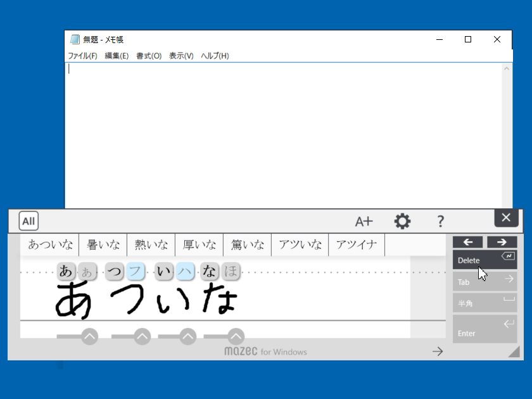Open mazec help question mark

[x=440, y=221]
